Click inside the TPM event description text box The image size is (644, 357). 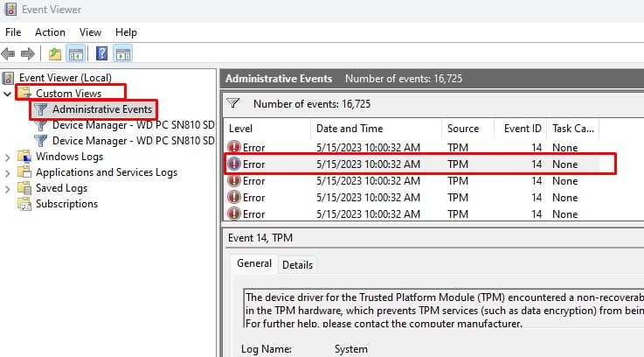tap(444, 309)
